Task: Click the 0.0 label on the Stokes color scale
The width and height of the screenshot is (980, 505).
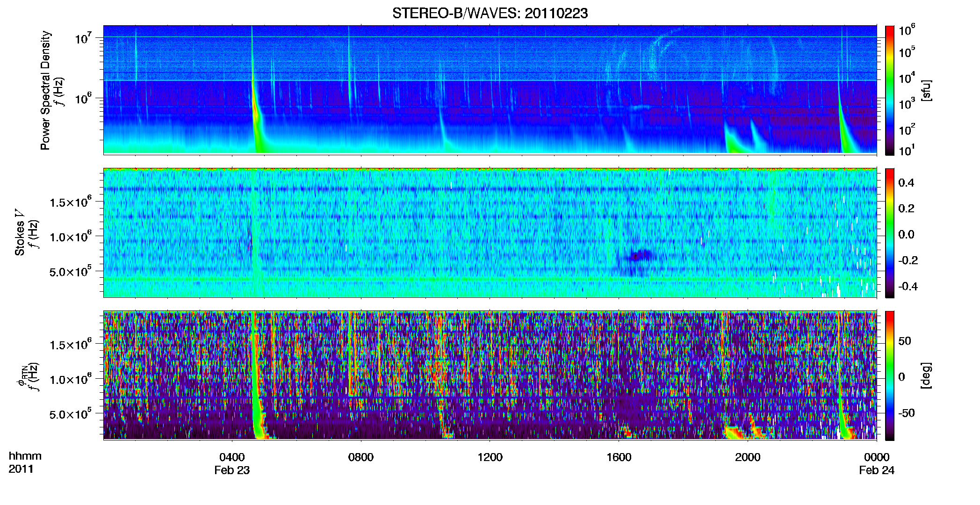Action: coord(906,234)
